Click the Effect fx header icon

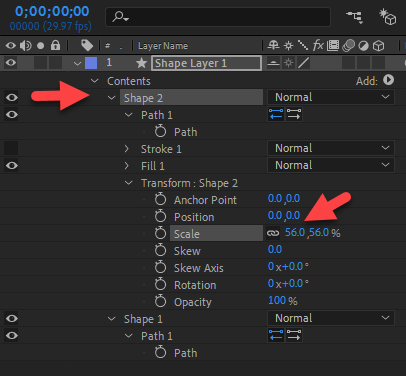pyautogui.click(x=318, y=45)
